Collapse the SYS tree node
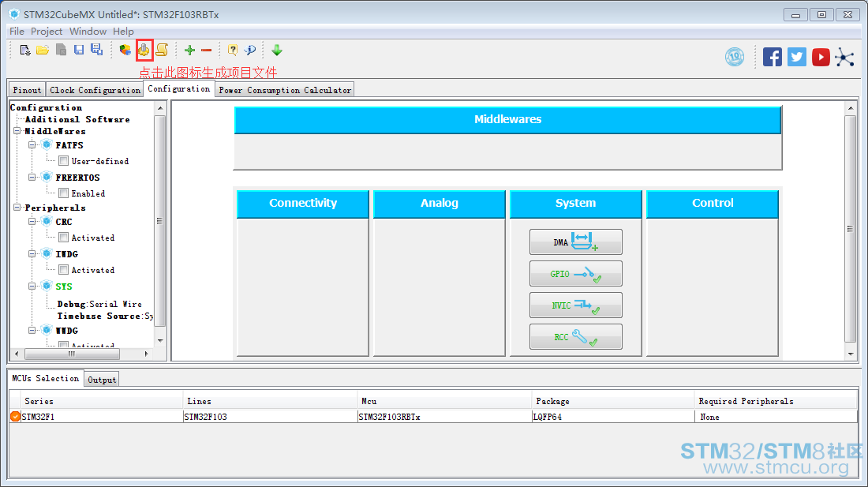868x487 pixels. click(32, 286)
